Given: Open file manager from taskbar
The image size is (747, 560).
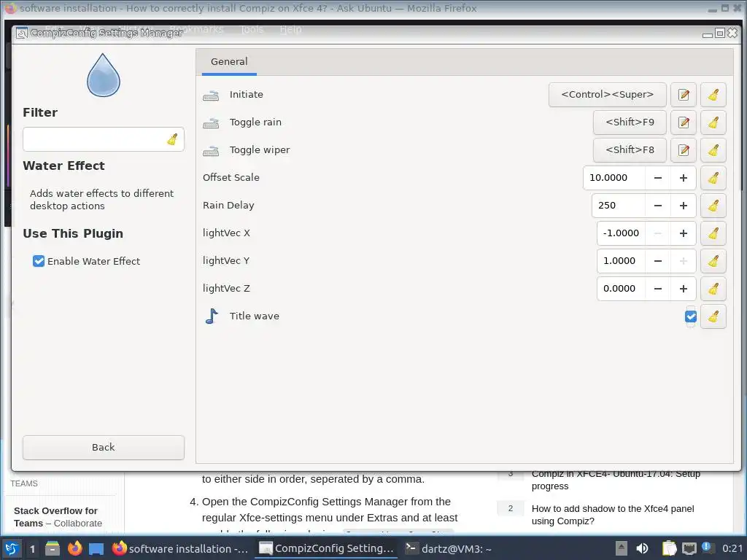Looking at the screenshot, I should (x=53, y=548).
